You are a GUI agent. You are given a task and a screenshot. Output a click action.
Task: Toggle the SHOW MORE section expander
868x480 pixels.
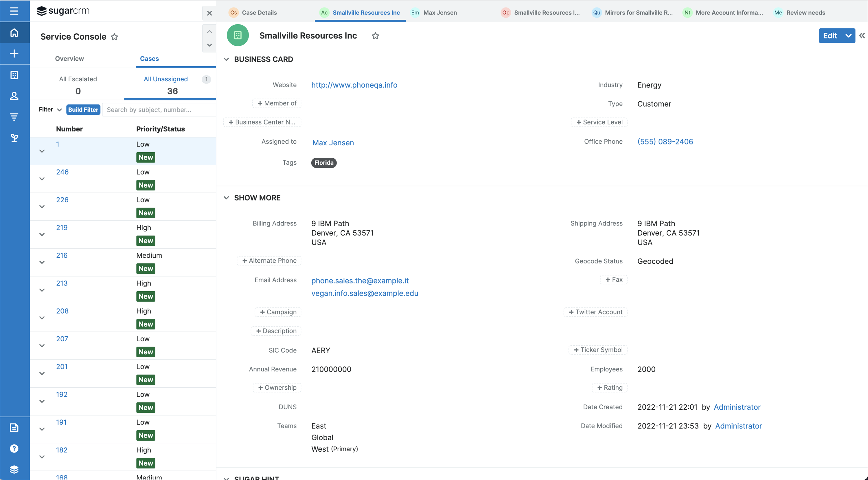tap(227, 197)
